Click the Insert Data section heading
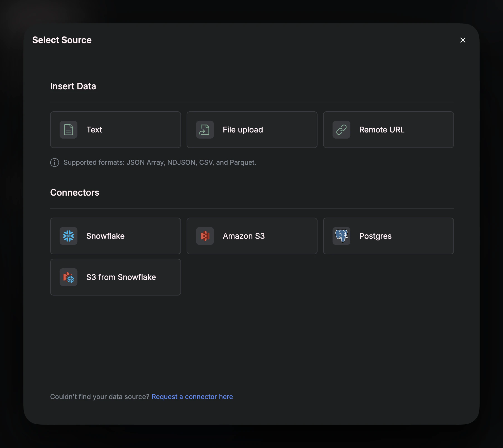 (73, 86)
